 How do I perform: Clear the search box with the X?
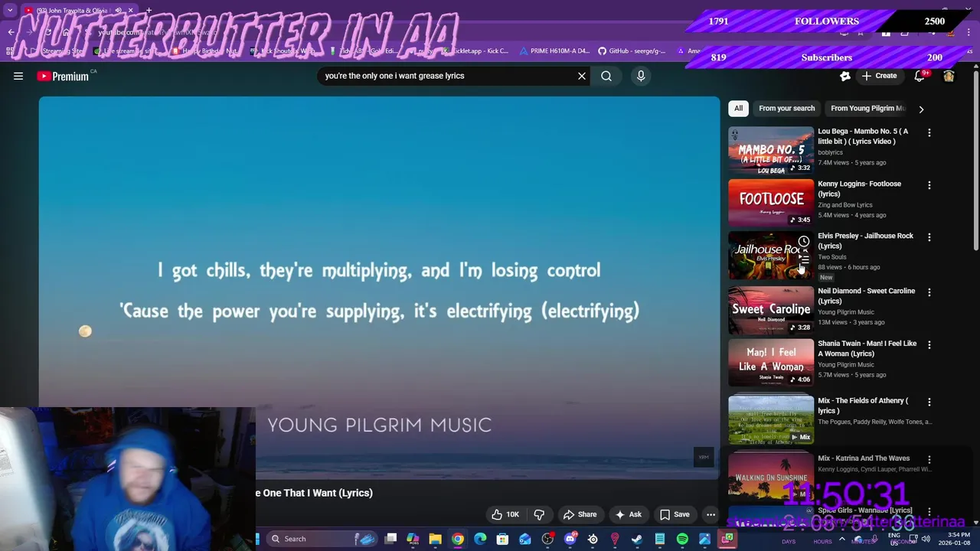tap(582, 76)
